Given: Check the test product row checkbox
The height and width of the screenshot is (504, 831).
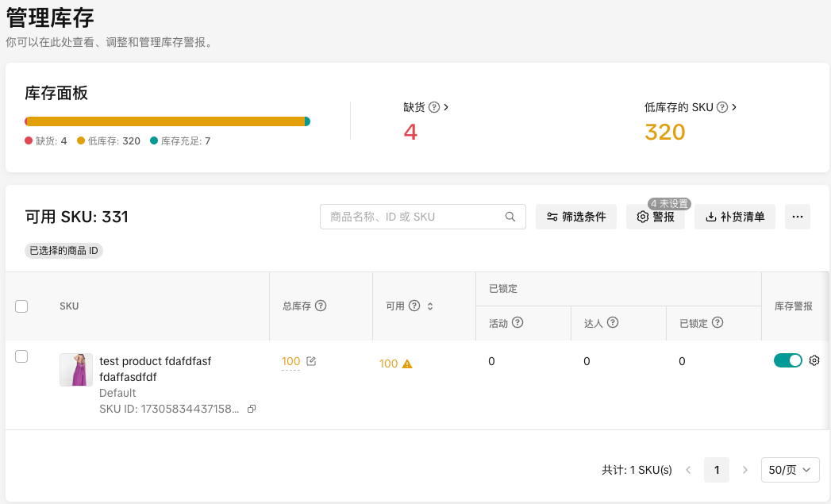Looking at the screenshot, I should point(21,357).
